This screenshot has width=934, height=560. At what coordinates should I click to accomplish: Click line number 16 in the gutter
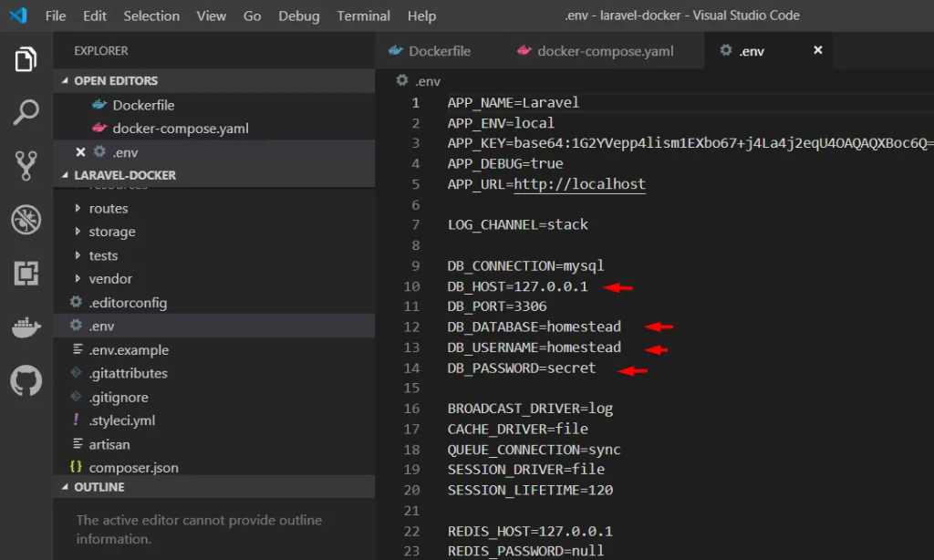coord(411,408)
